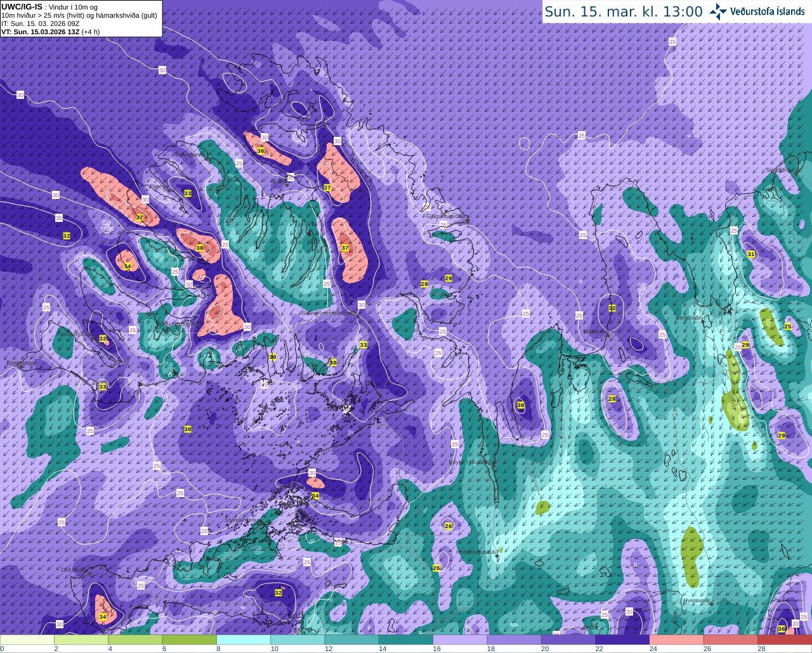Pick the salmon 24–26 legend swatch

pos(676,640)
